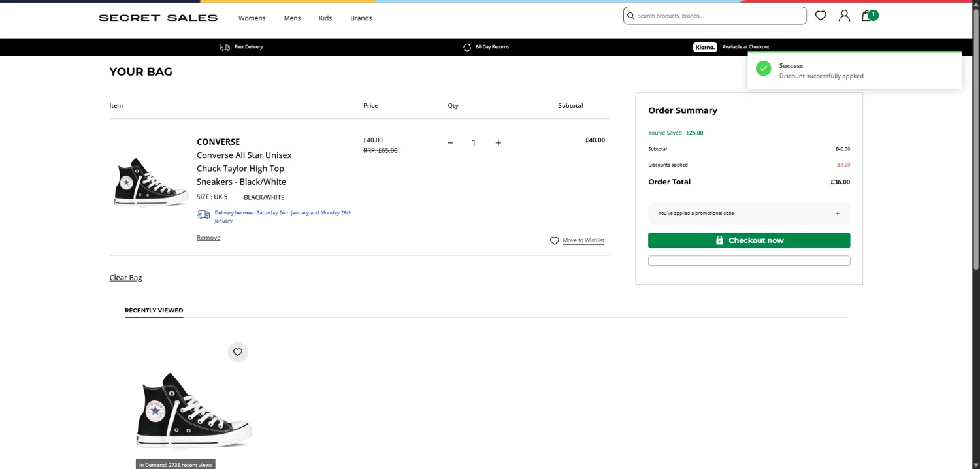Remove the Converse item from bag
980x469 pixels.
(208, 238)
